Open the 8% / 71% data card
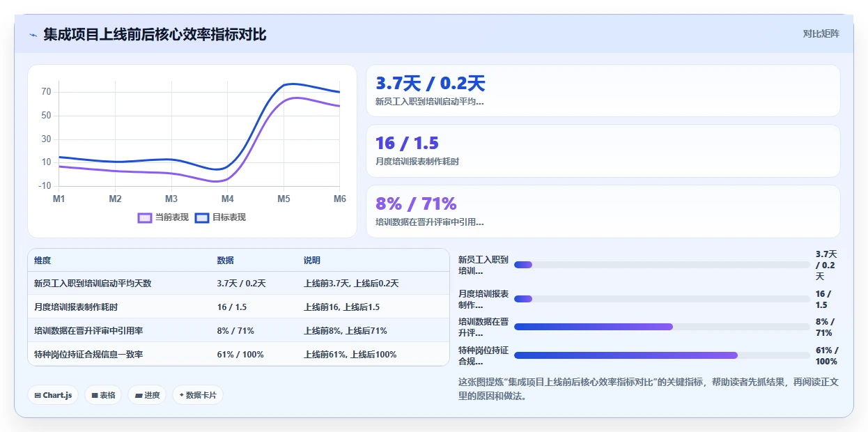 603,212
